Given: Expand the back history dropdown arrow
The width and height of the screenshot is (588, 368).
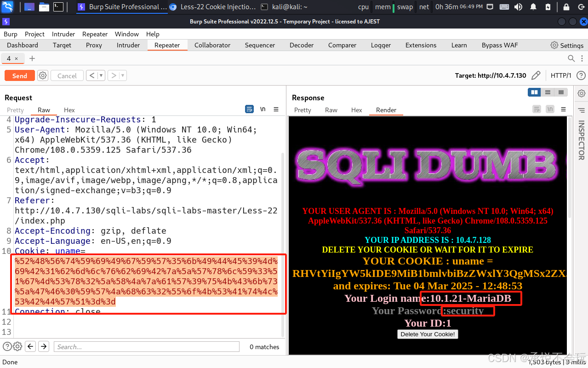Looking at the screenshot, I should (x=101, y=75).
